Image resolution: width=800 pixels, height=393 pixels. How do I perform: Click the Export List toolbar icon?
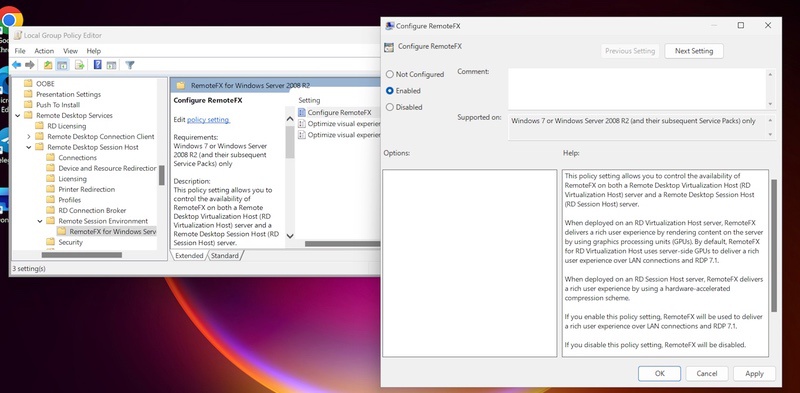point(79,65)
